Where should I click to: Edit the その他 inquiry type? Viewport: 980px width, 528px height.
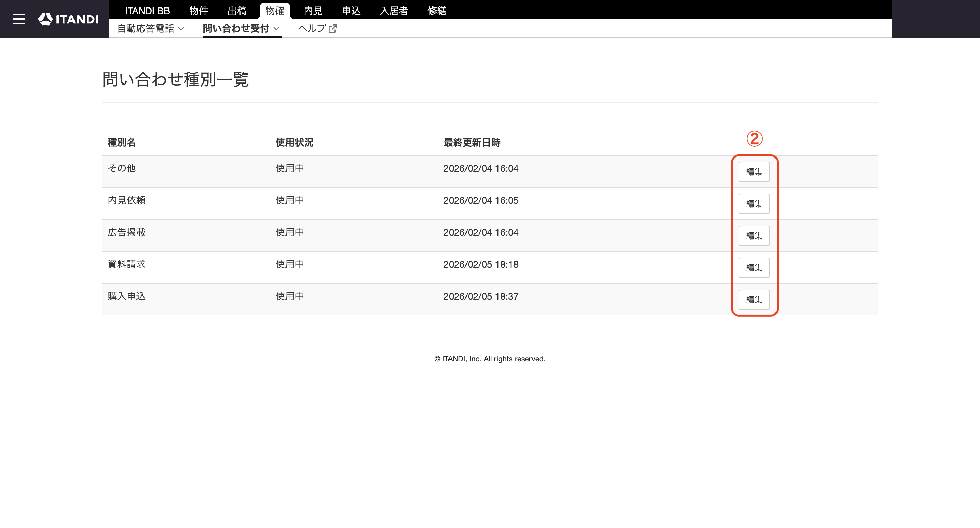pos(754,171)
